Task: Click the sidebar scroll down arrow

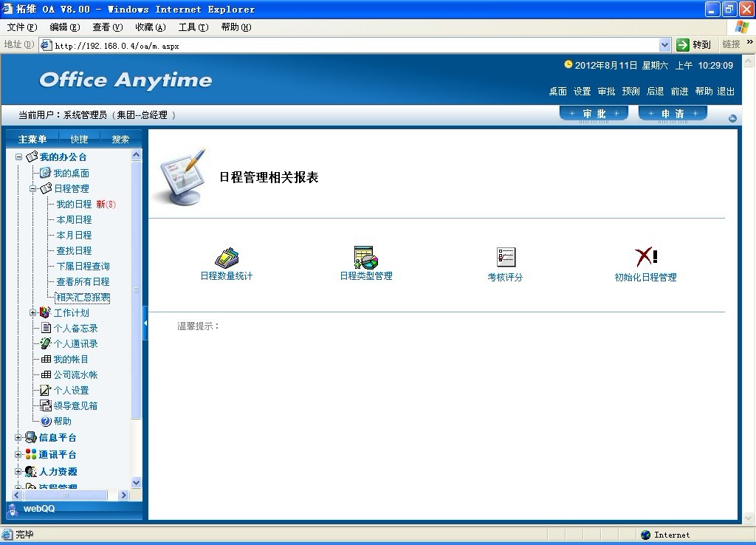Action: click(x=136, y=482)
